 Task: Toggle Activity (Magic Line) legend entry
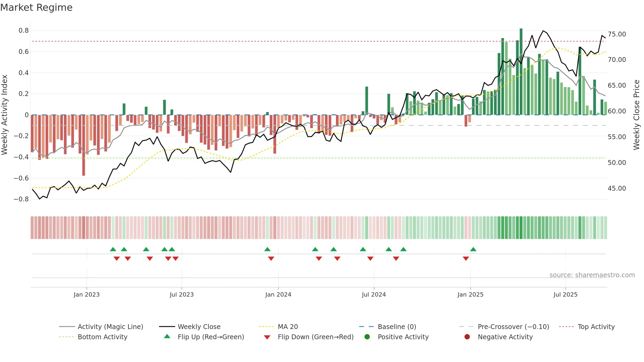[x=101, y=327]
